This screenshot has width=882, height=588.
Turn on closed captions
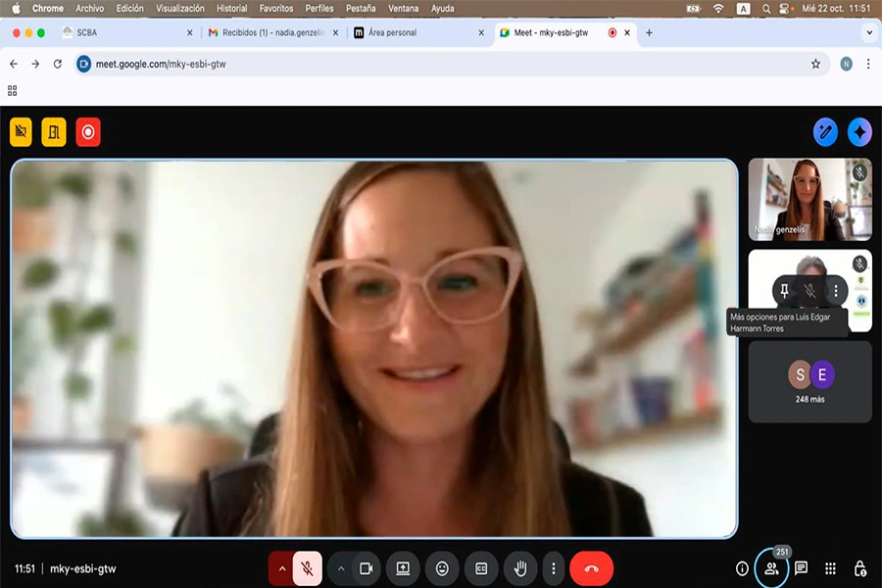[x=481, y=568]
